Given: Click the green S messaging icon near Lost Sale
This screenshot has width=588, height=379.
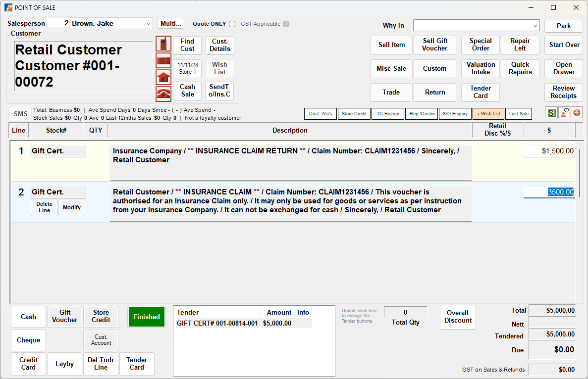Looking at the screenshot, I should pyautogui.click(x=551, y=113).
